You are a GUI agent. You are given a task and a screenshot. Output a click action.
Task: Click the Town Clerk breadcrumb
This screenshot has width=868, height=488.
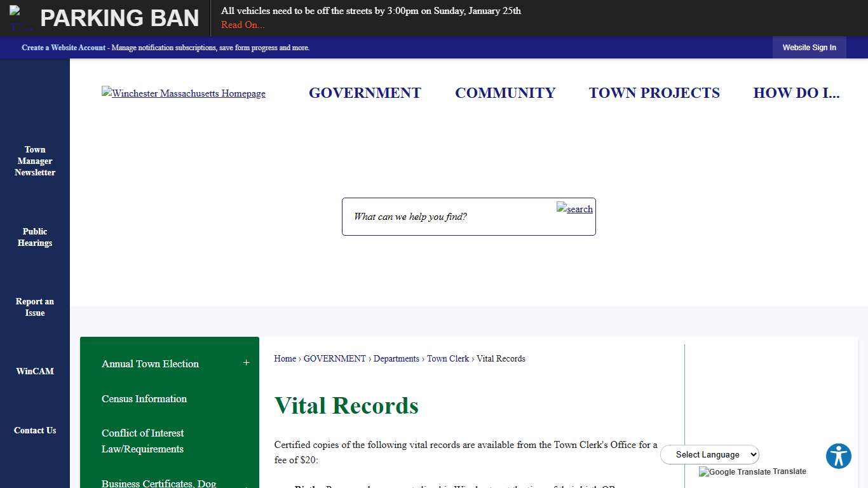pyautogui.click(x=448, y=358)
